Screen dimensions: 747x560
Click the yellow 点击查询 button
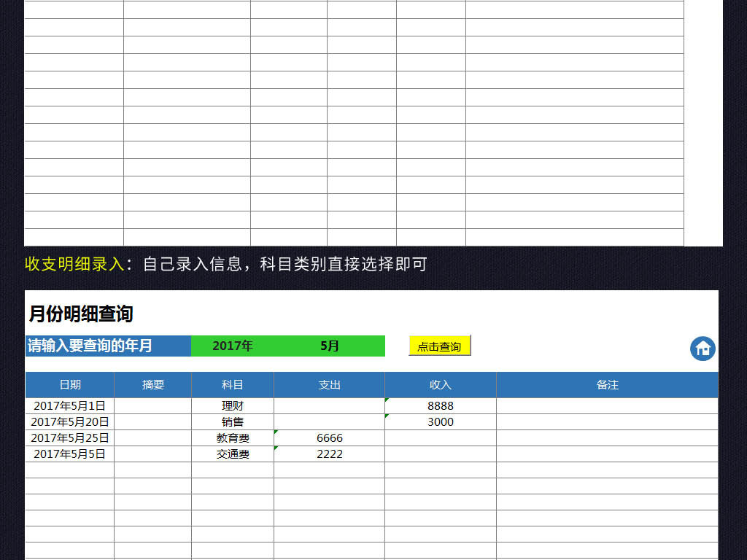(x=439, y=346)
